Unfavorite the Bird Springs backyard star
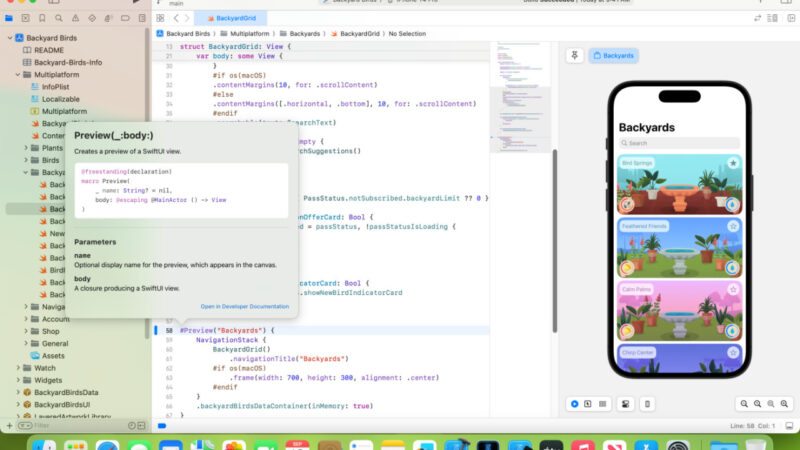800x450 pixels. (733, 163)
